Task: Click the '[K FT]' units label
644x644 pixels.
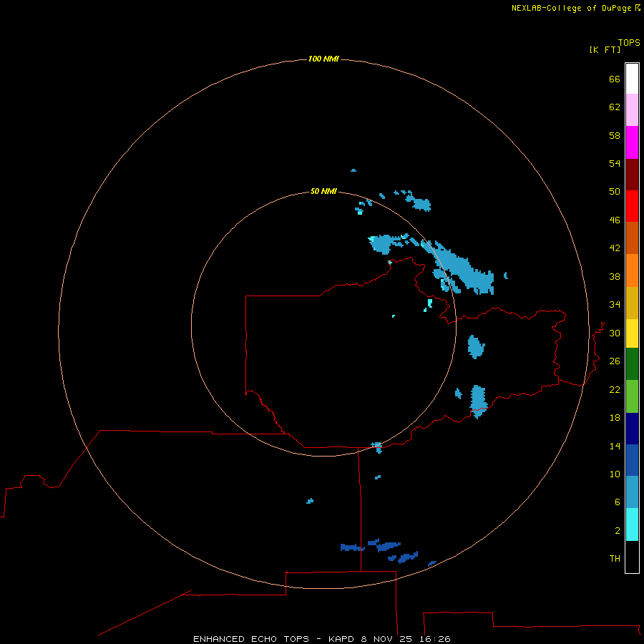Action: (605, 49)
